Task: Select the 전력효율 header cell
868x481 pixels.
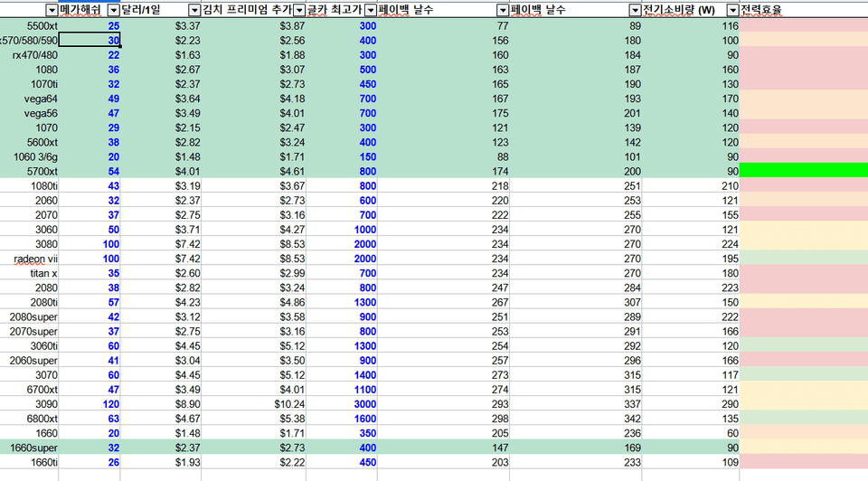Action: tap(804, 10)
